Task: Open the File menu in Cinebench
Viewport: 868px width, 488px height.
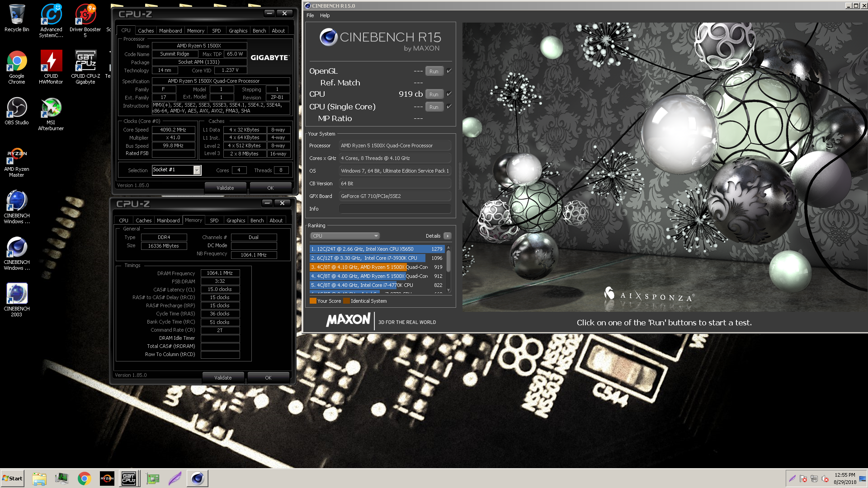Action: pos(310,15)
